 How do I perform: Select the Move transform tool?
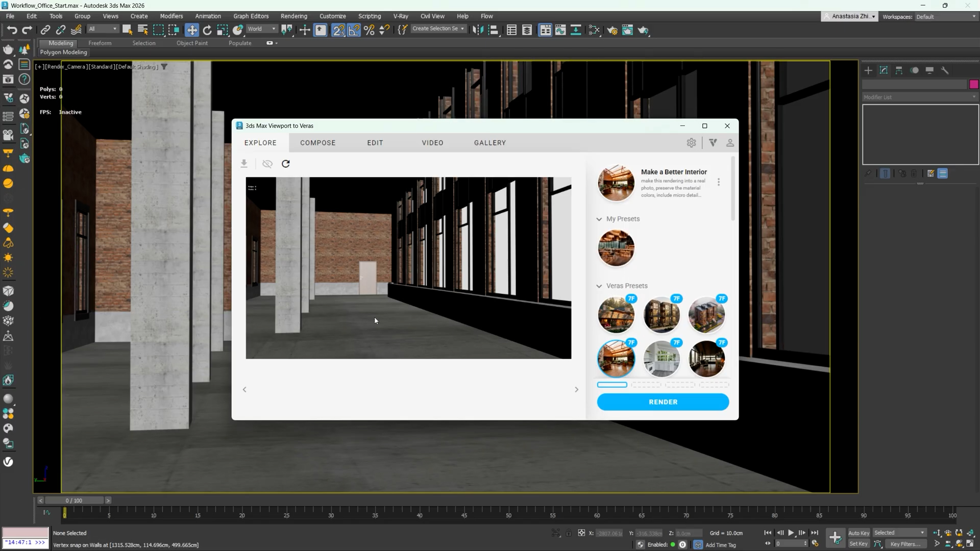(192, 30)
